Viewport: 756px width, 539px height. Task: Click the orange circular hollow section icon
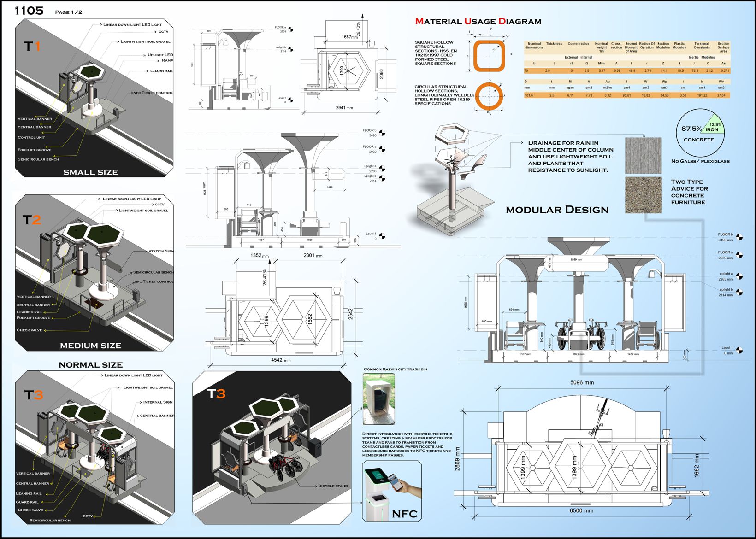pos(489,96)
